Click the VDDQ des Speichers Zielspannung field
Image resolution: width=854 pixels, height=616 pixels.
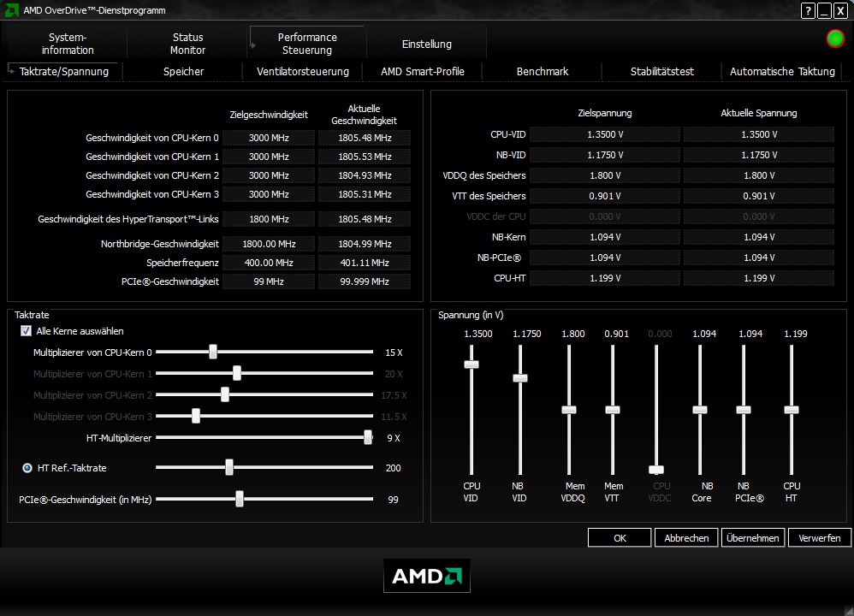pos(605,175)
